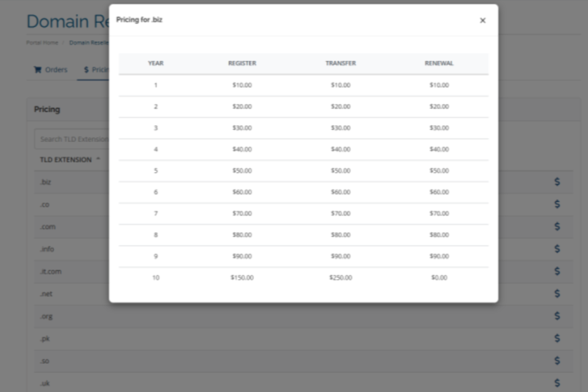Click dollar pricing icon for .it.com row
Viewport: 588px width, 392px height.
(x=557, y=271)
